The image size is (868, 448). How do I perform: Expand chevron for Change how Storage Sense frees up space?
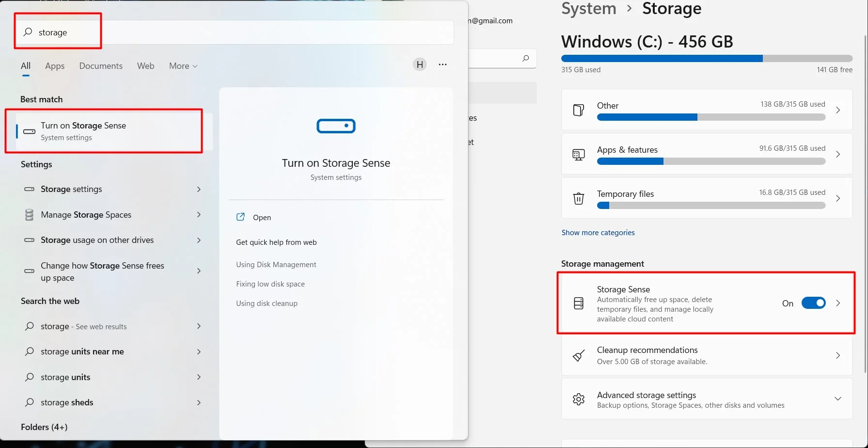click(x=199, y=271)
